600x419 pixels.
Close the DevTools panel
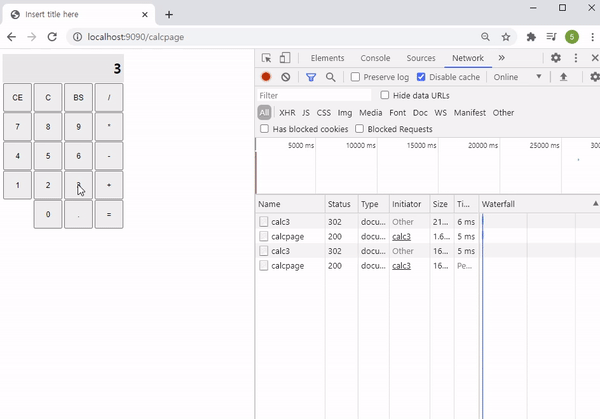(x=595, y=58)
